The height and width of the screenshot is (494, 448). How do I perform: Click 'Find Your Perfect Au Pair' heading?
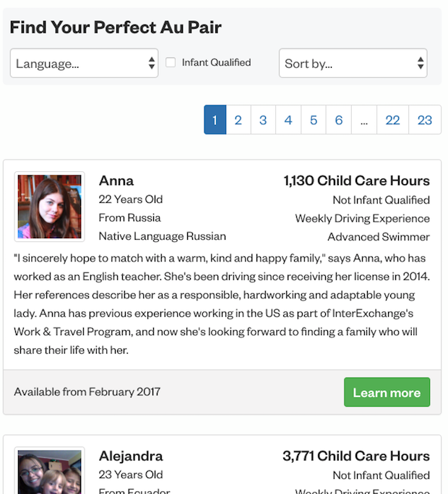click(x=116, y=27)
